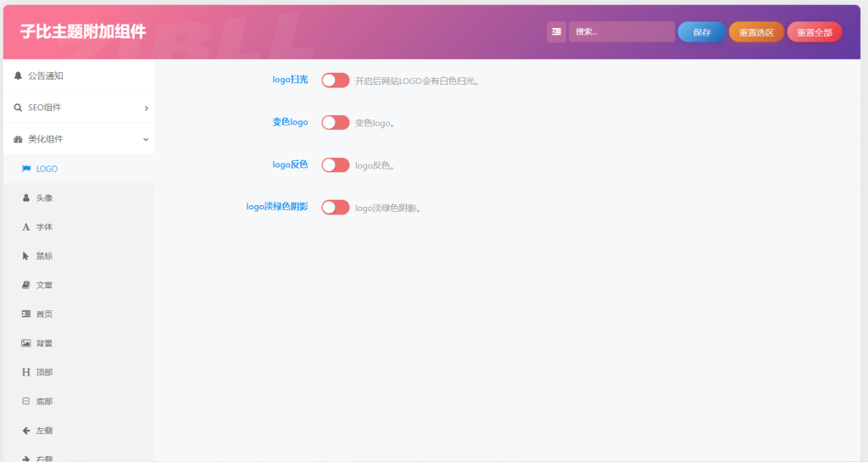The height and width of the screenshot is (462, 868).
Task: Click the bell icon beside 公告通知
Action: point(18,75)
